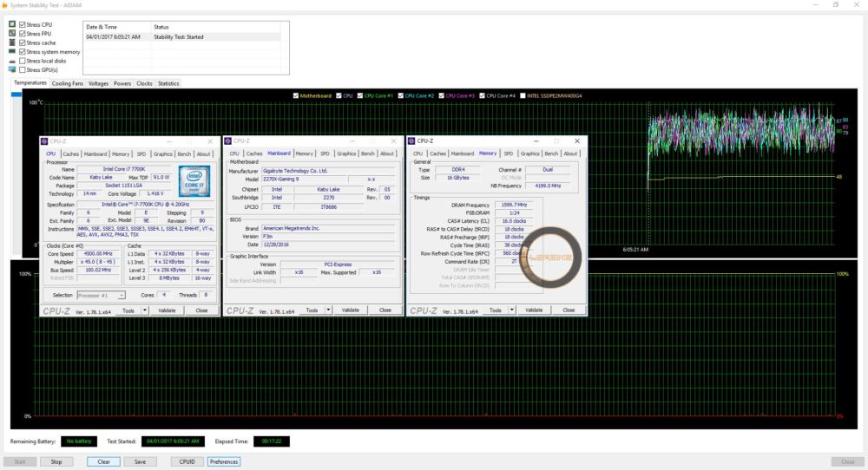Viewport: 868px width, 470px height.
Task: Click the CPU-Z icon of the CPU tab window
Action: [44, 141]
